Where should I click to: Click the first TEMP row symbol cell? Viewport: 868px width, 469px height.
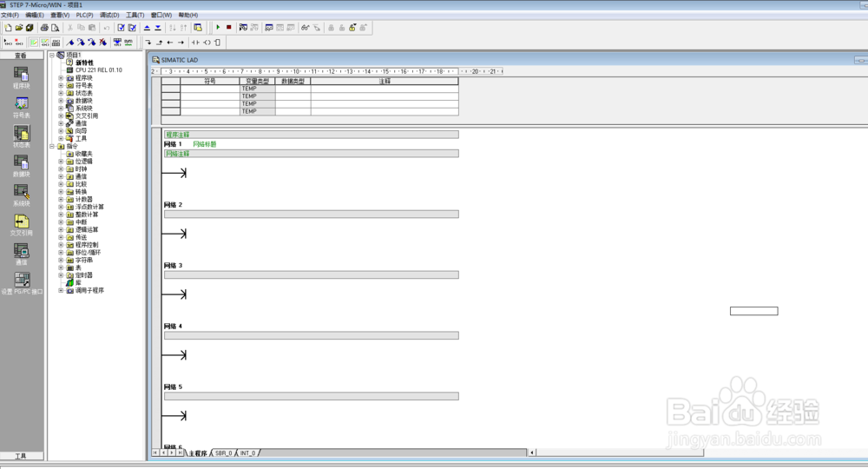[210, 89]
